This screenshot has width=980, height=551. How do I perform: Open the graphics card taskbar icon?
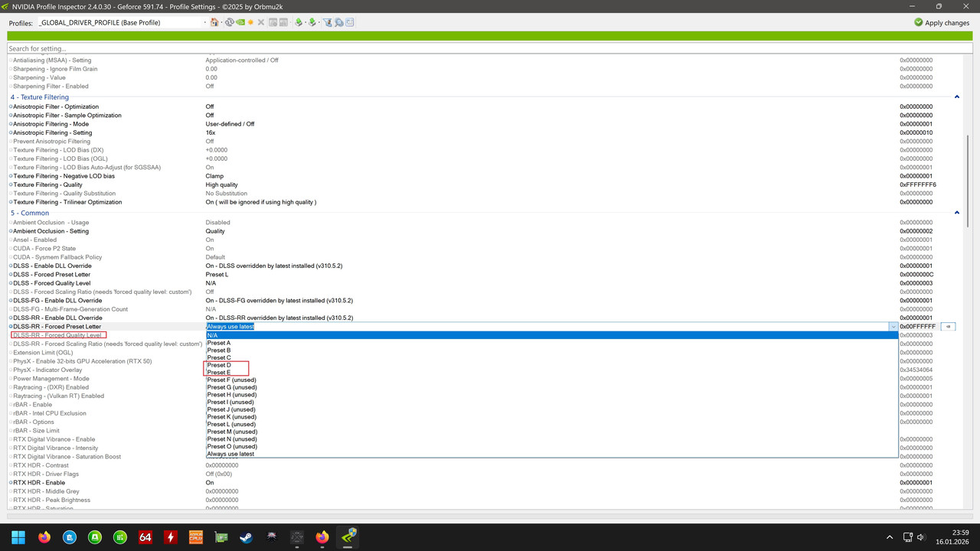(x=221, y=537)
